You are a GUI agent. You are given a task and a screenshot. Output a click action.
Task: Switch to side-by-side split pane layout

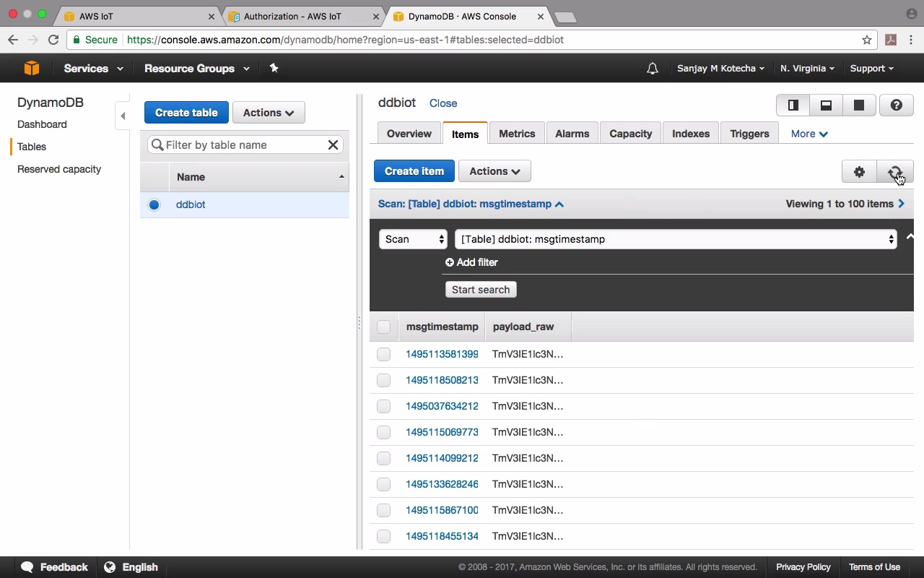pos(793,105)
